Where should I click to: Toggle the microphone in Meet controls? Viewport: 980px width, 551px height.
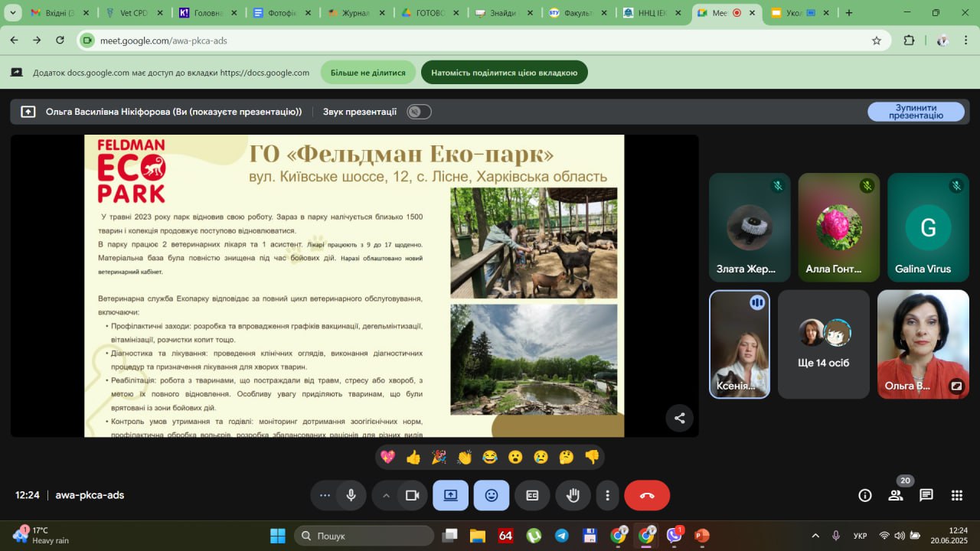(x=351, y=495)
